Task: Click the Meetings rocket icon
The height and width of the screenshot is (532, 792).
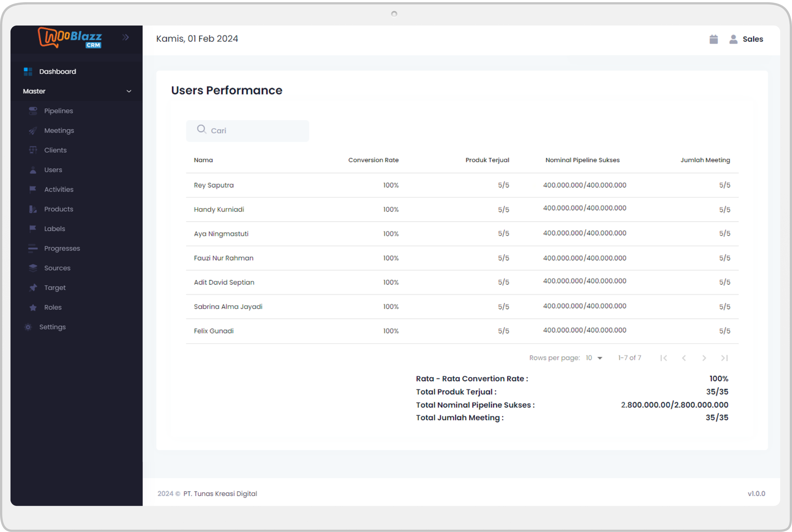Action: pyautogui.click(x=33, y=131)
